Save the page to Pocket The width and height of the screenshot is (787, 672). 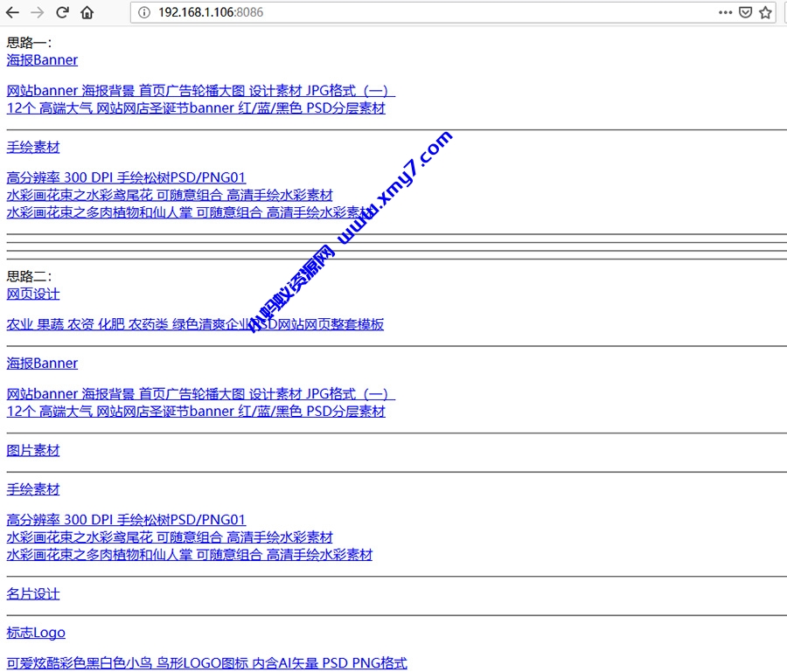[x=746, y=12]
